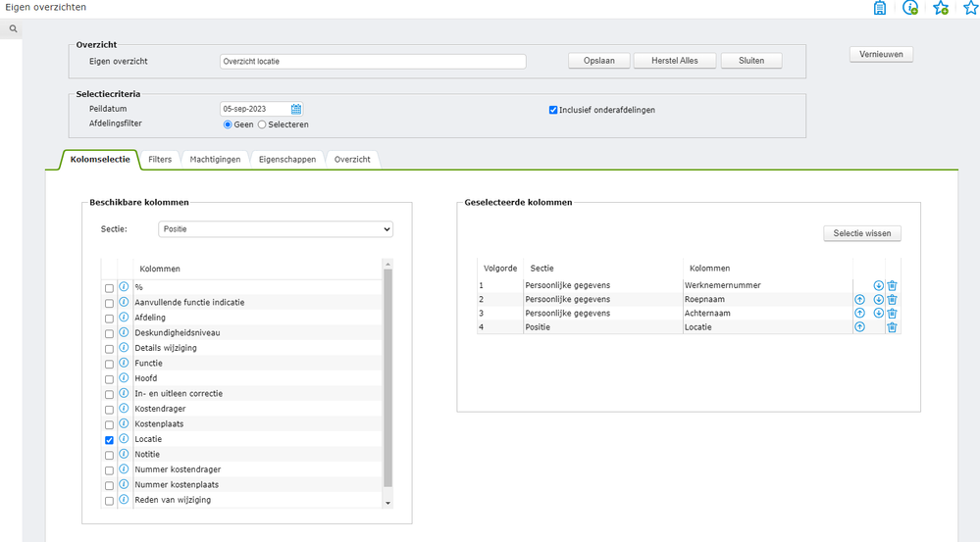Select the Selecteren radio option
The width and height of the screenshot is (980, 542).
[262, 124]
